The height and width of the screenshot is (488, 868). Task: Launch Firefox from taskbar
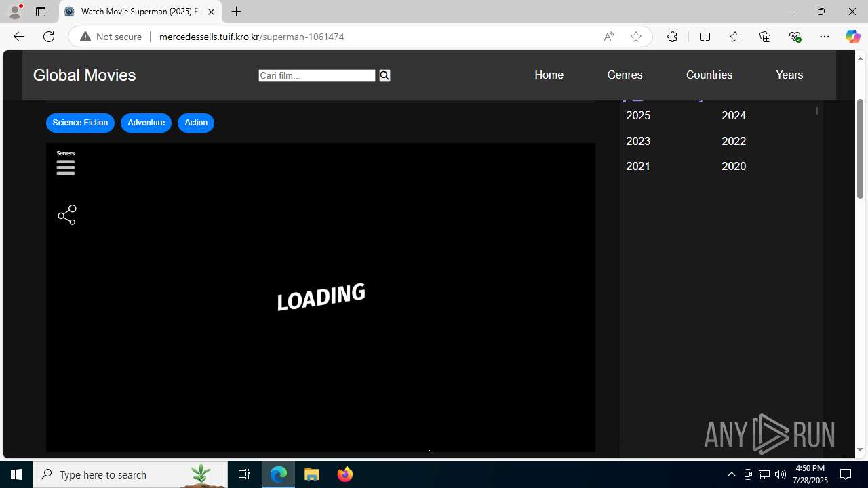[344, 474]
